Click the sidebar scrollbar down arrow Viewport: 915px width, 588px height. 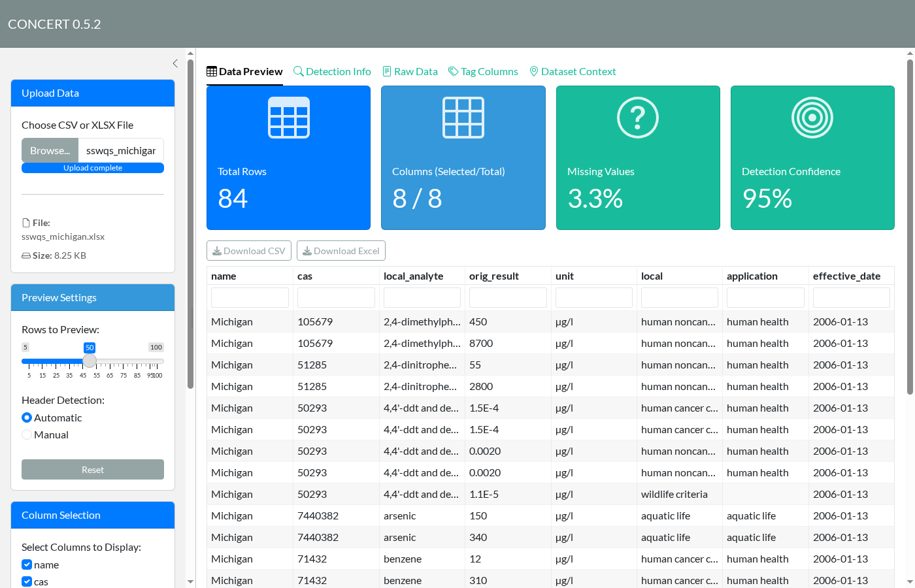click(190, 581)
